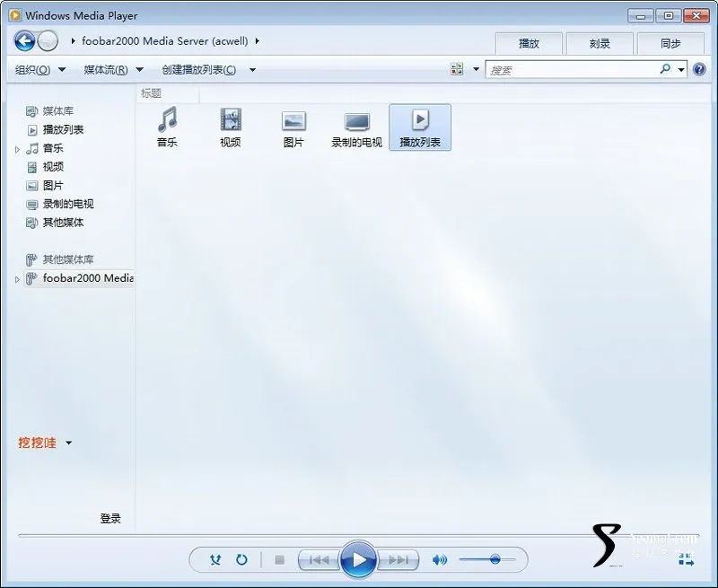Click the view options icon

click(457, 69)
